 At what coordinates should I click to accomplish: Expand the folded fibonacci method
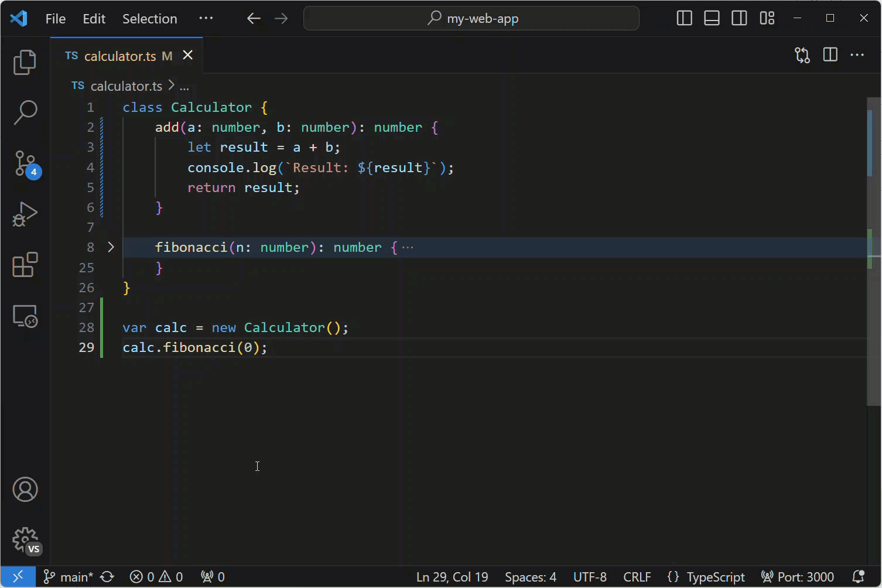point(111,247)
